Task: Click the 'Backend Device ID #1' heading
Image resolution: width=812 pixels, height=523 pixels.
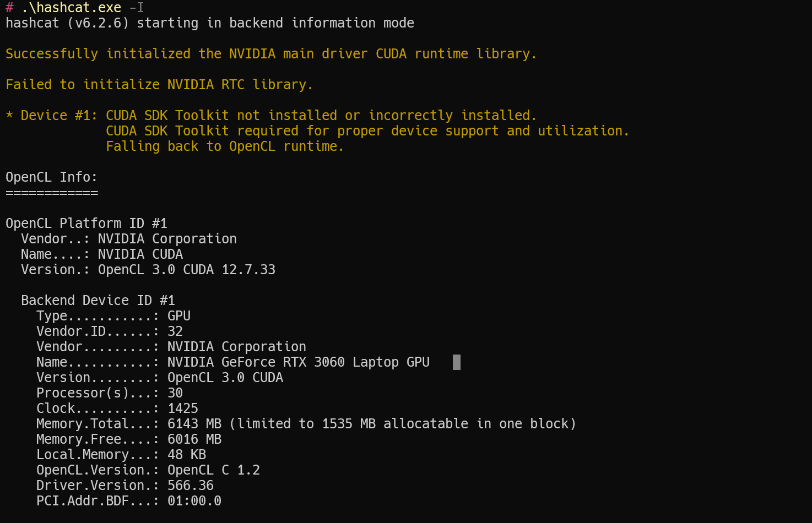Action: coord(98,301)
